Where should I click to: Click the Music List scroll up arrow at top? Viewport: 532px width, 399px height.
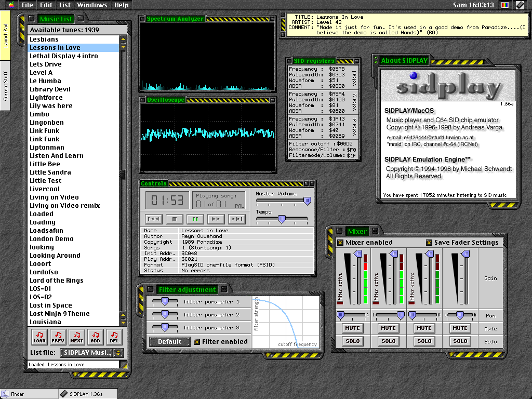123,39
